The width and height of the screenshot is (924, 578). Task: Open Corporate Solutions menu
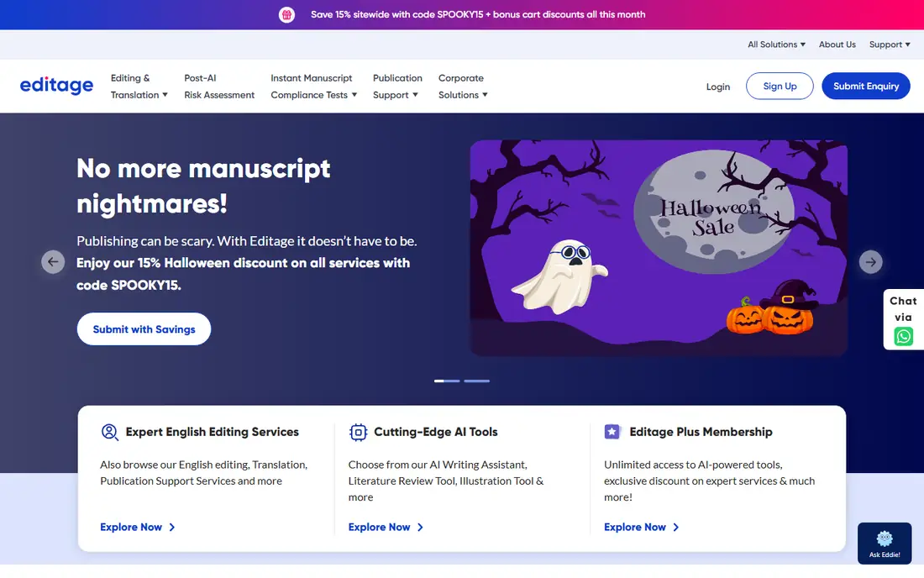[463, 86]
